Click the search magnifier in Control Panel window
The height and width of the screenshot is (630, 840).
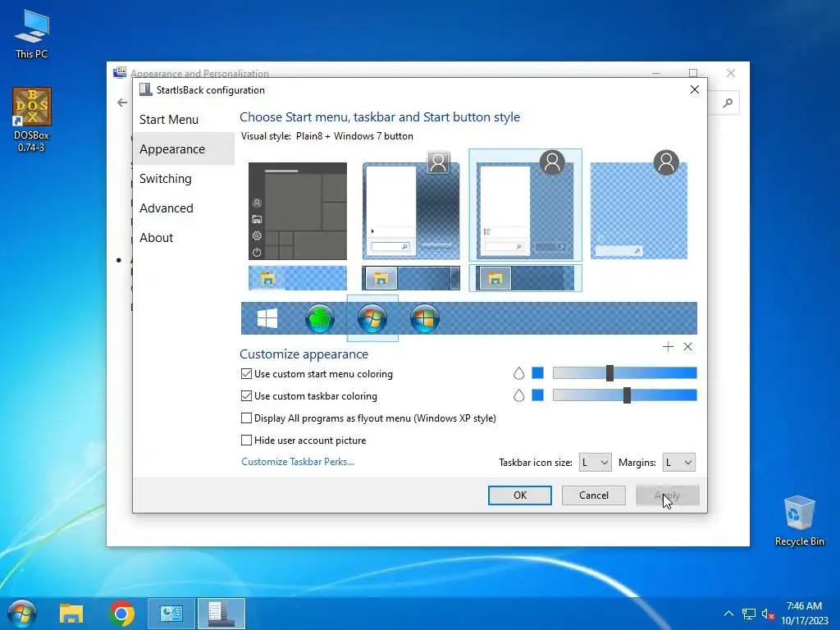[x=728, y=103]
